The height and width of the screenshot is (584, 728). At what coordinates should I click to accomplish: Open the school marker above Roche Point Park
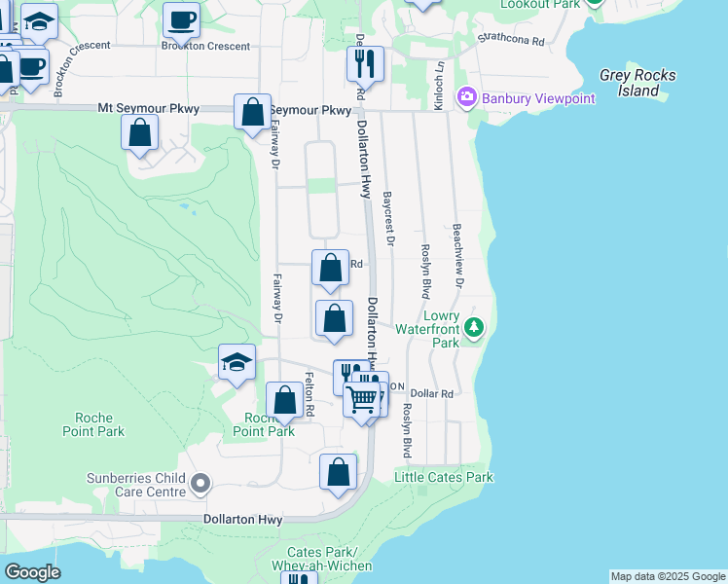(x=237, y=363)
